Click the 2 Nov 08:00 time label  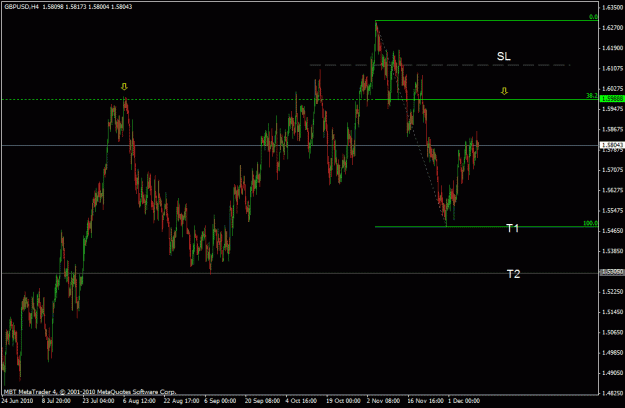tap(383, 401)
